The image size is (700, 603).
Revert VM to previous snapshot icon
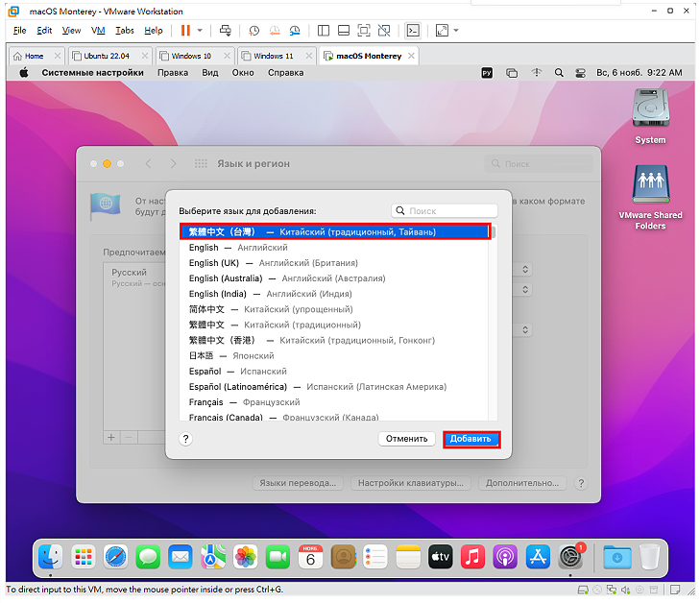tap(275, 31)
